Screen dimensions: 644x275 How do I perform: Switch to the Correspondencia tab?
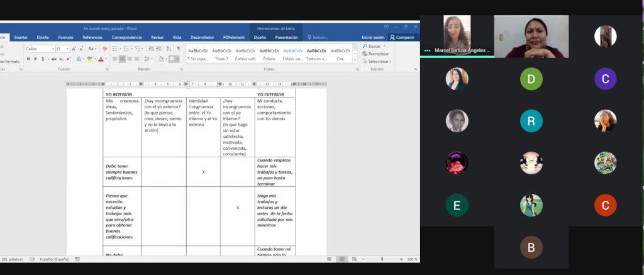[127, 37]
